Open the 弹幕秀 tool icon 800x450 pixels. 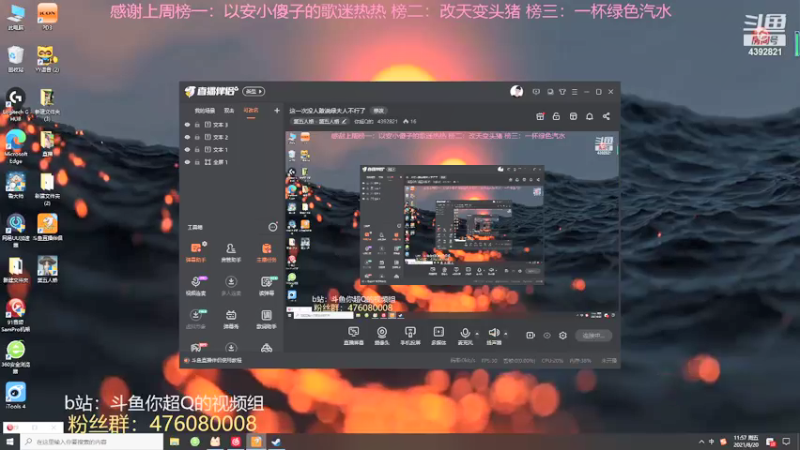point(231,319)
